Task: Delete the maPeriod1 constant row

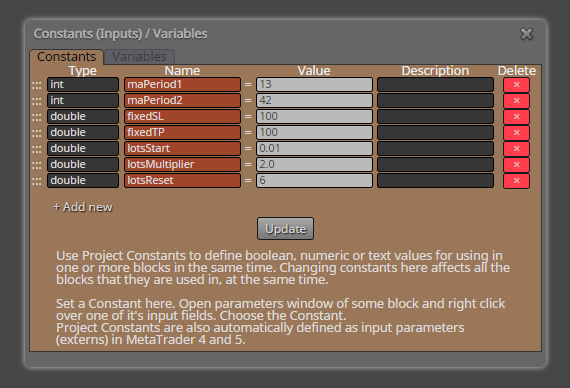Action: tap(516, 85)
